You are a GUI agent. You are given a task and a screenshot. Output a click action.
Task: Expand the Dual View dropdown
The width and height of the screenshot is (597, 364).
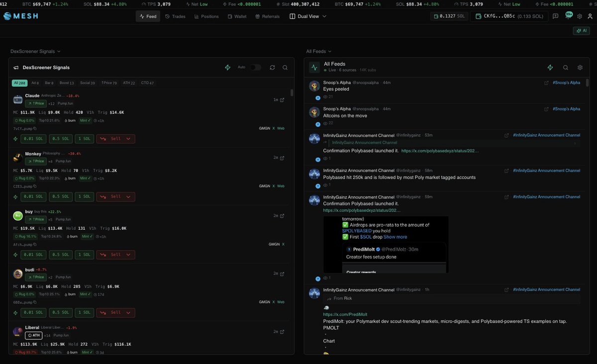click(x=308, y=16)
